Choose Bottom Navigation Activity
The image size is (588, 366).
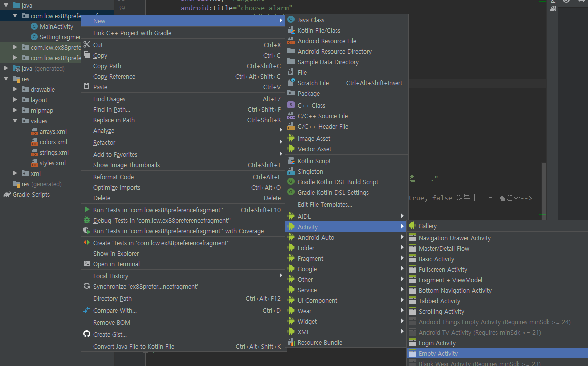[497, 290]
